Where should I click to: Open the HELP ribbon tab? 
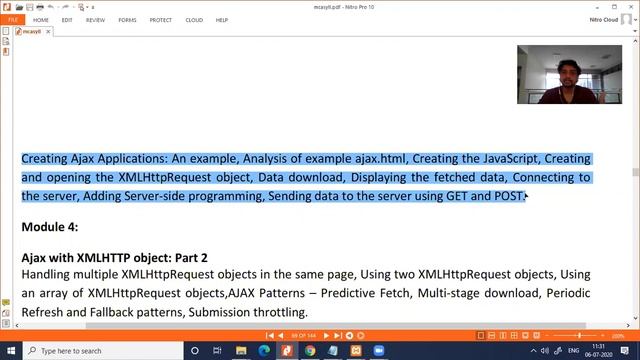click(222, 20)
